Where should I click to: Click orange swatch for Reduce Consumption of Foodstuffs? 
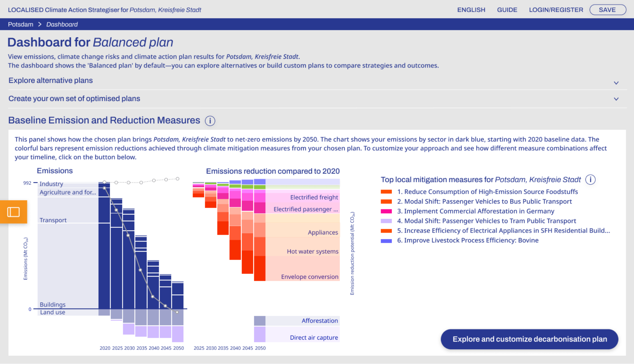coord(386,192)
